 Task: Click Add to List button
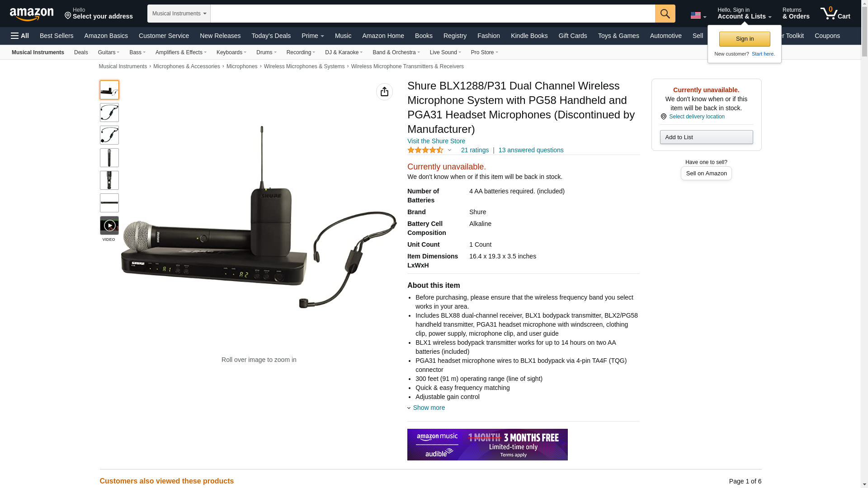tap(706, 137)
